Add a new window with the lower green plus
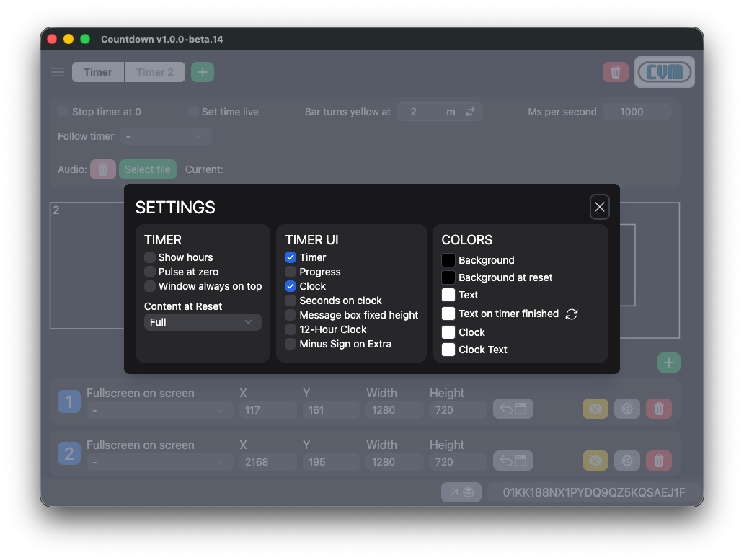Image resolution: width=744 pixels, height=560 pixels. [x=669, y=363]
